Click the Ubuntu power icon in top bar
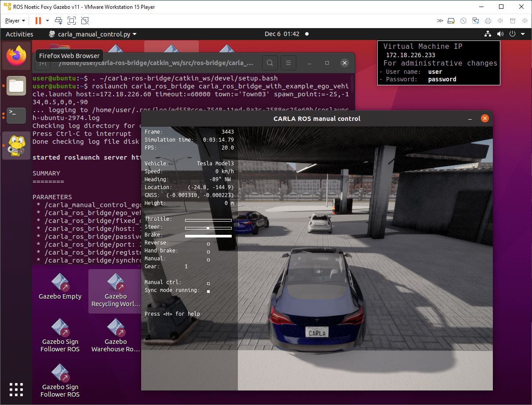 tap(512, 34)
